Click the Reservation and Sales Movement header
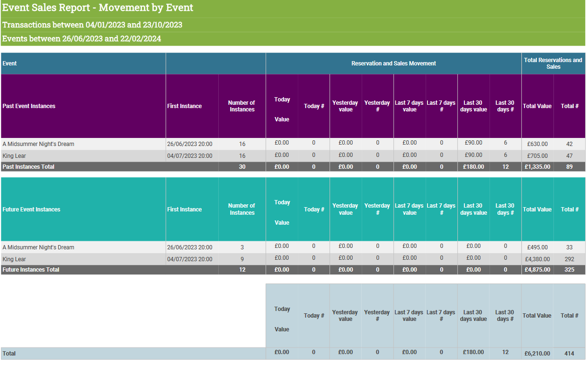Screen dimensions: 588x365 [393, 64]
